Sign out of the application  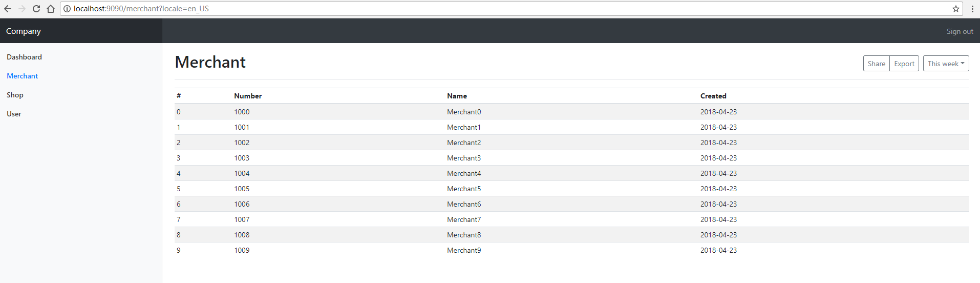pyautogui.click(x=960, y=31)
